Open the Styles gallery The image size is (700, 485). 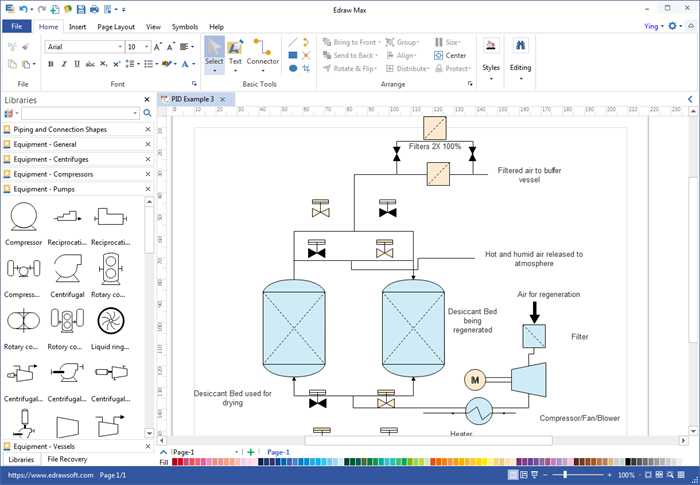point(491,55)
